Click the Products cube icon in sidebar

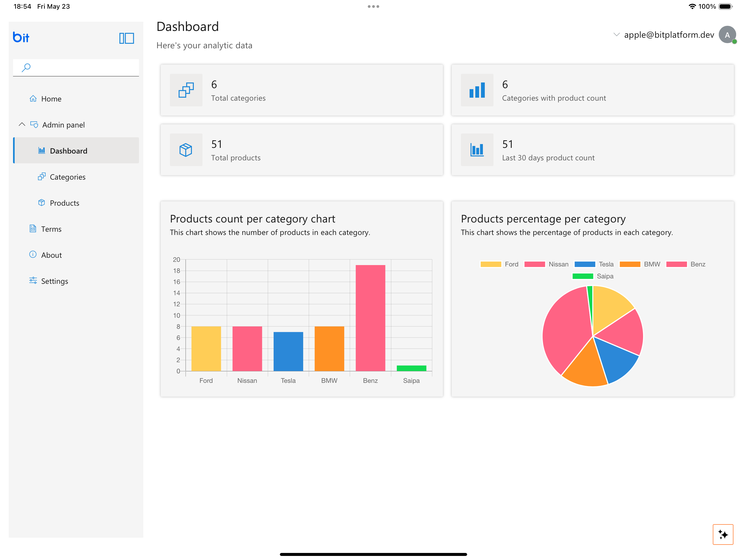42,202
